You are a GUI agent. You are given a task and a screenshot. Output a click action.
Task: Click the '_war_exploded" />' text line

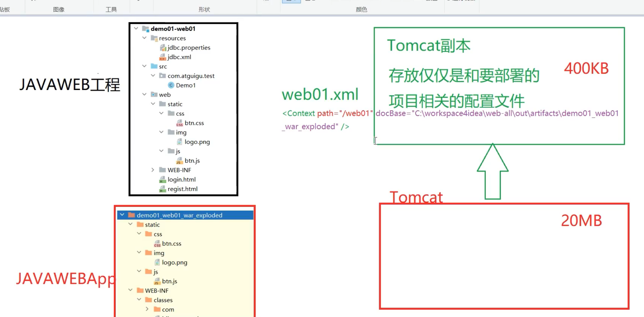pyautogui.click(x=316, y=126)
